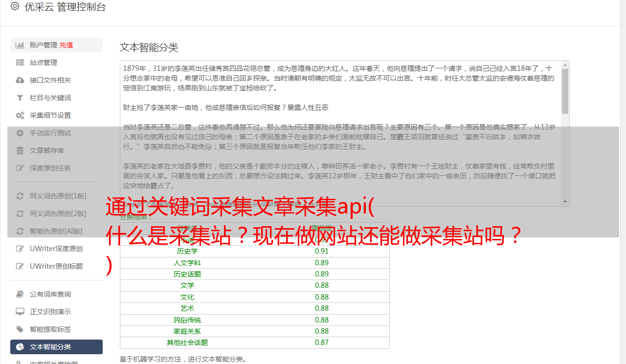Go to 同义词伪原创[1版] in the sidebar
This screenshot has height=364, width=626.
point(58,196)
